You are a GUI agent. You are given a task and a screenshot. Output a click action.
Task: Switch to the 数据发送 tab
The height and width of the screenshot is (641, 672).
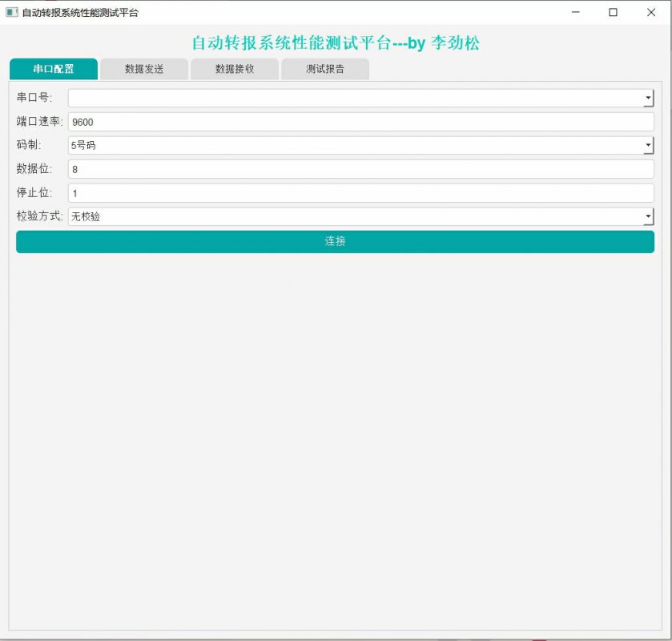coord(143,69)
